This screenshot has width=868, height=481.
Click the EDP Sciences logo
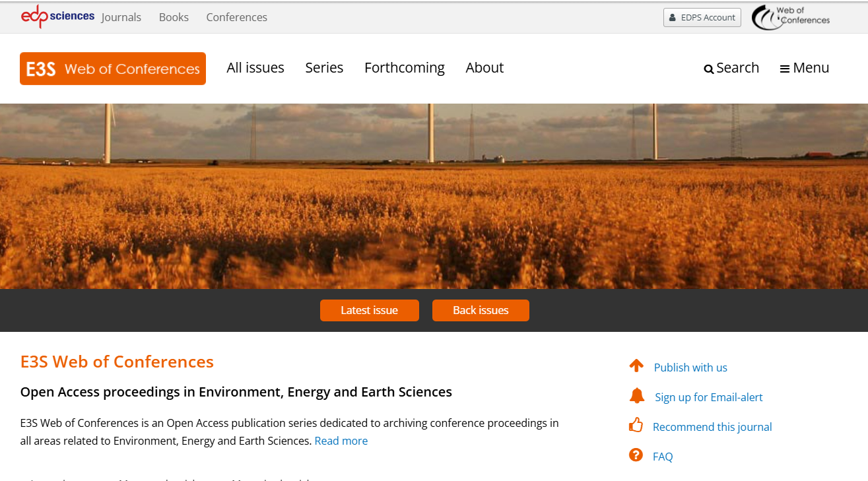57,16
